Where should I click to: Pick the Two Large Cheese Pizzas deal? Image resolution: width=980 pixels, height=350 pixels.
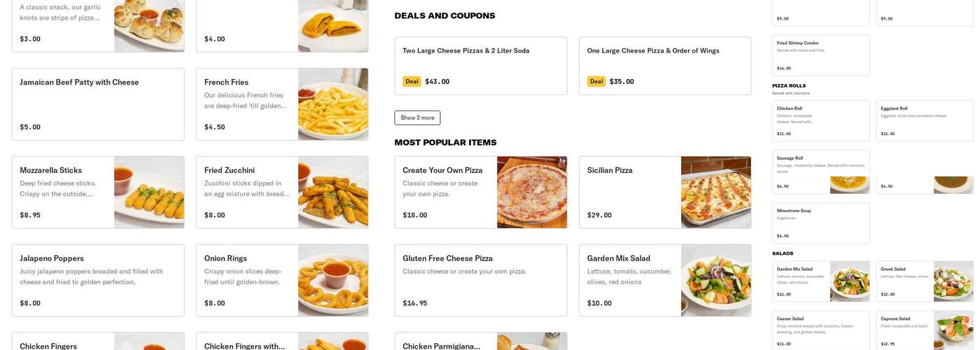[x=480, y=66]
